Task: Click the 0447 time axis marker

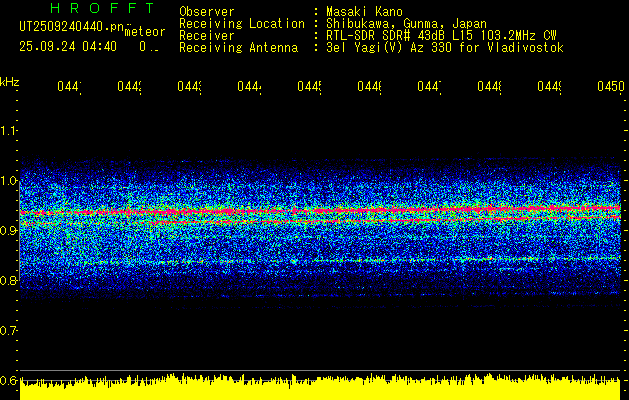Action: (x=429, y=86)
